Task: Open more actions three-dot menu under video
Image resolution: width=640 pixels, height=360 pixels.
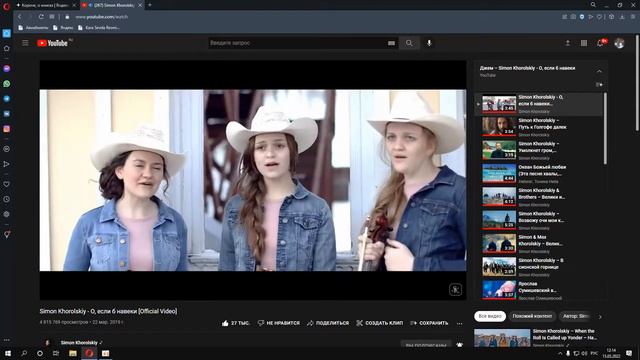Action: 460,323
